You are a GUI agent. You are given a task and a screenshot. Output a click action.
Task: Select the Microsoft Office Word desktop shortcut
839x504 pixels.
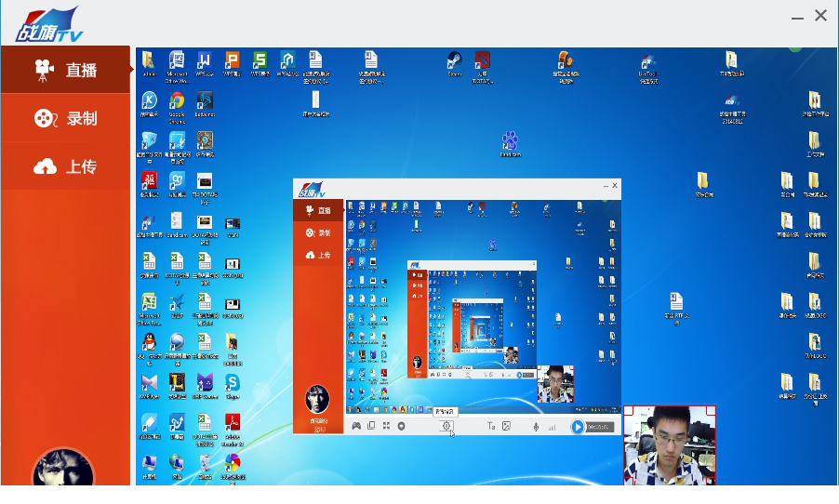tap(177, 67)
